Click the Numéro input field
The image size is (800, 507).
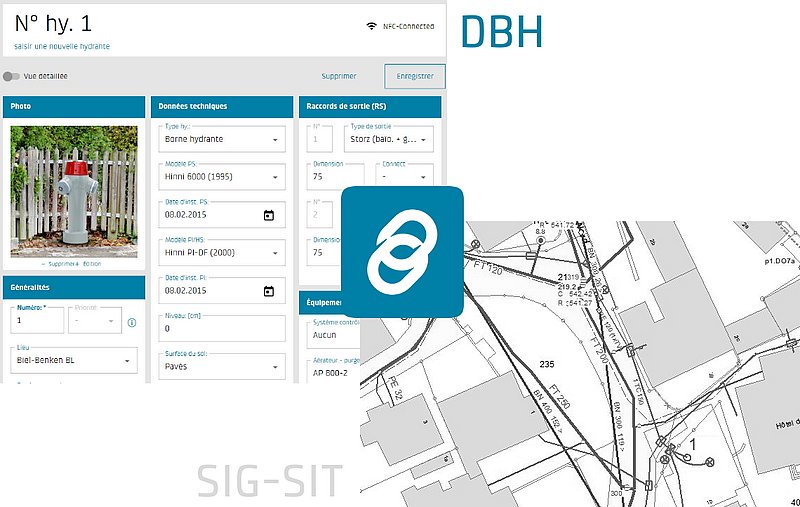point(37,320)
